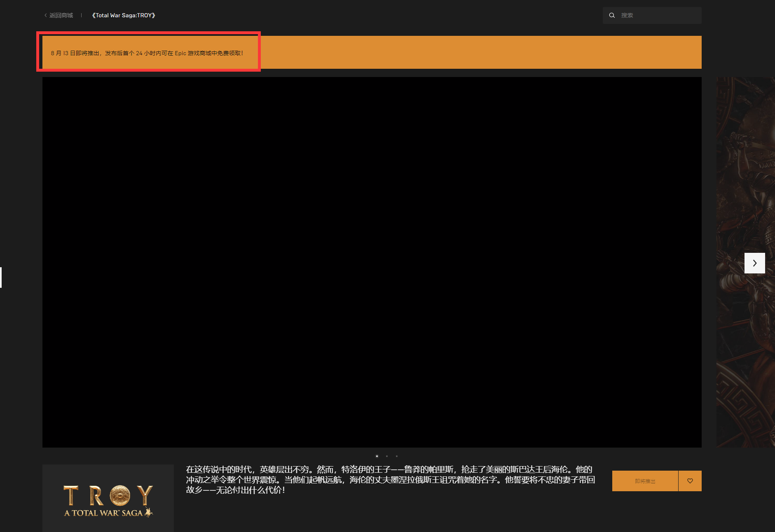Viewport: 775px width, 532px height.
Task: Select the 《Total War Saga:TROY》 breadcrumb
Action: click(124, 15)
